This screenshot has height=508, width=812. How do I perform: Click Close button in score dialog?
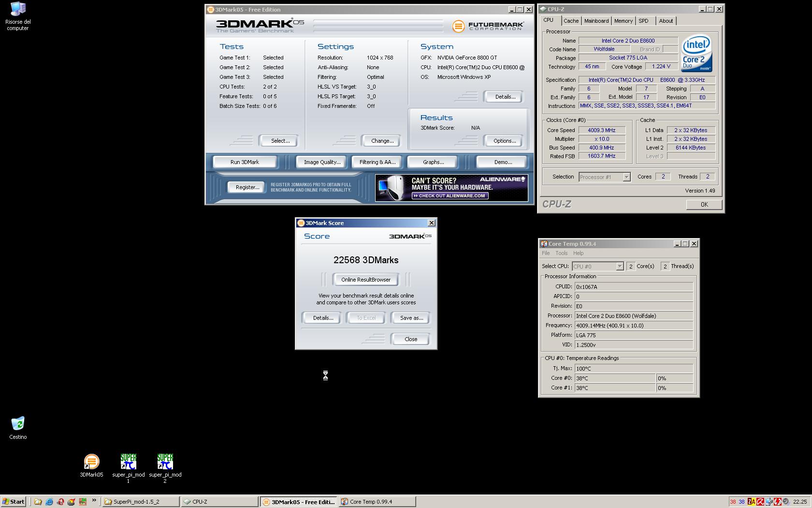click(x=411, y=339)
